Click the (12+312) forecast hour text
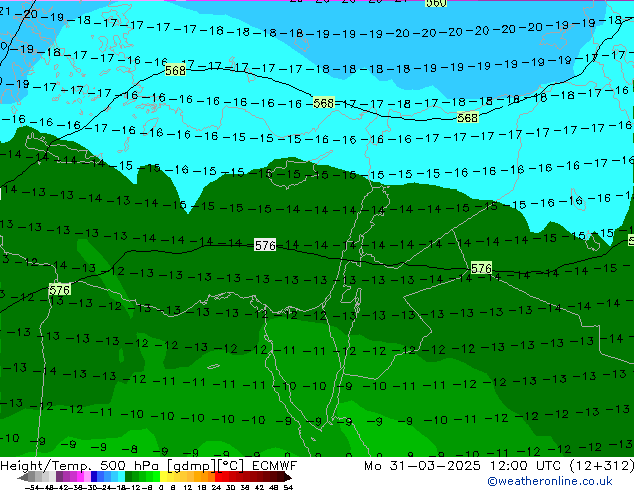The height and width of the screenshot is (490, 634). 602,466
